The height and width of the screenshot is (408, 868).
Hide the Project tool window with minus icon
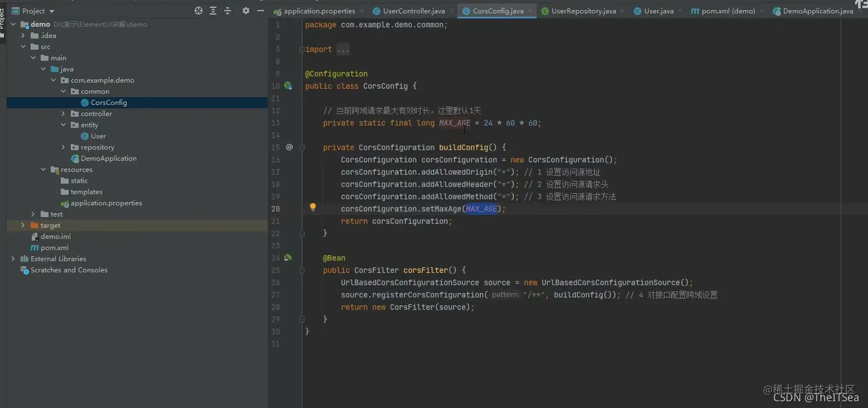[x=261, y=10]
